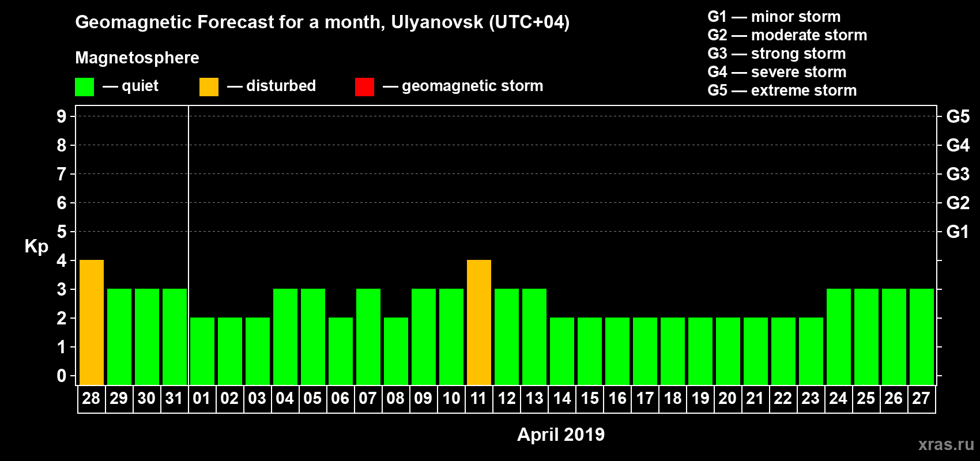The width and height of the screenshot is (980, 461).
Task: Click the Kp axis value '5'
Action: click(x=62, y=232)
